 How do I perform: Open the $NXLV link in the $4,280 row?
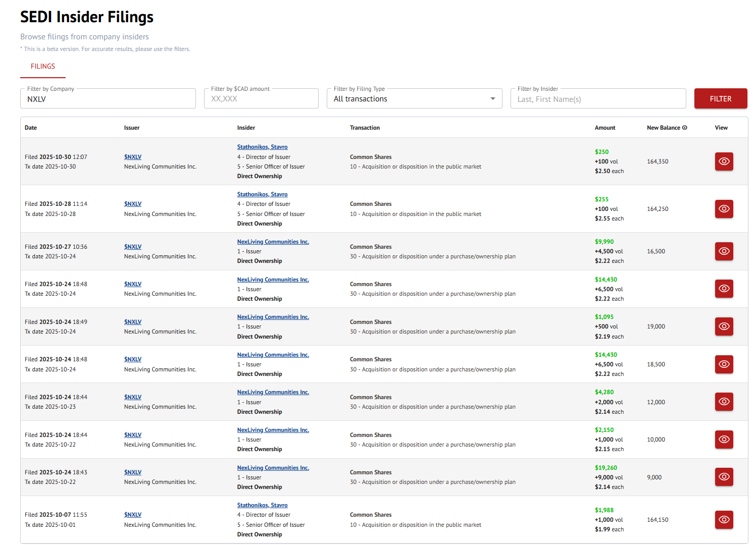(x=133, y=397)
